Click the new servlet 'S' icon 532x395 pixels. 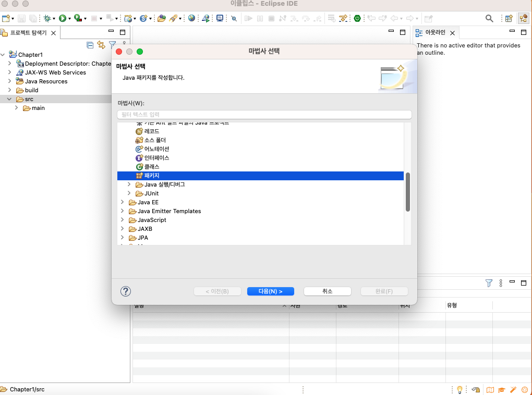pos(143,18)
